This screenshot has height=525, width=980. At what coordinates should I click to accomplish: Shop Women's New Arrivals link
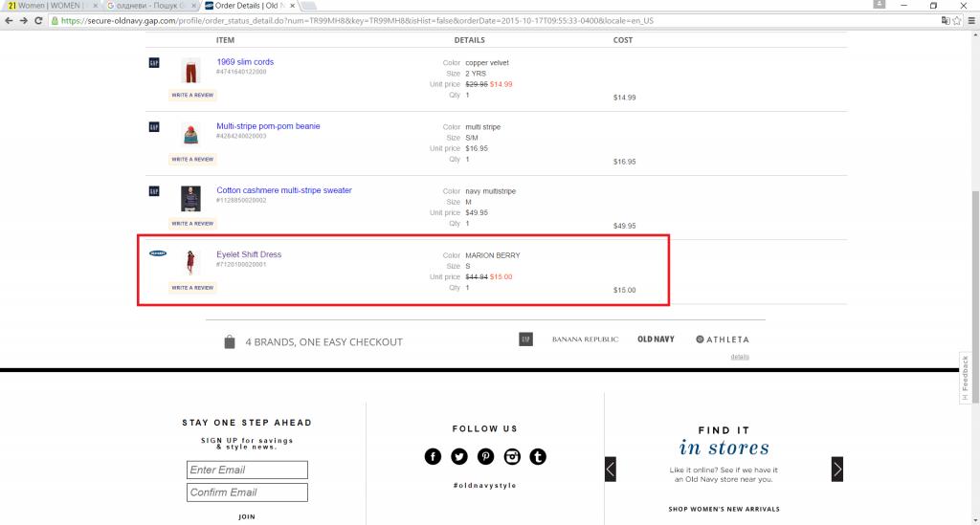tap(724, 509)
